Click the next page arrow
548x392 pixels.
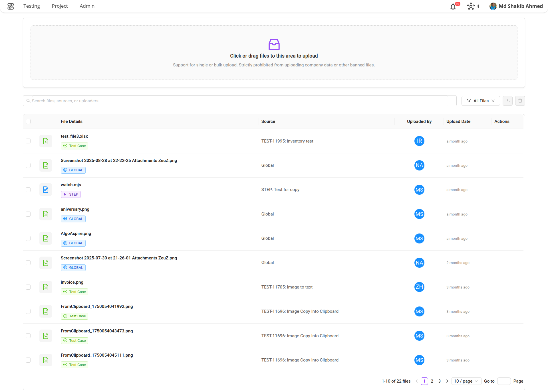tap(447, 381)
